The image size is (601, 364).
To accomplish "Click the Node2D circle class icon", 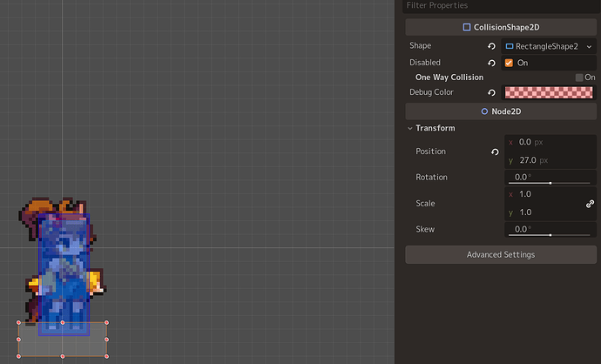I will click(x=484, y=111).
